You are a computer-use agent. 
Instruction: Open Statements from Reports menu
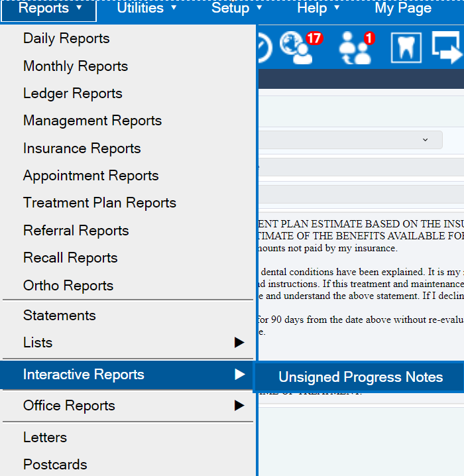click(127, 316)
